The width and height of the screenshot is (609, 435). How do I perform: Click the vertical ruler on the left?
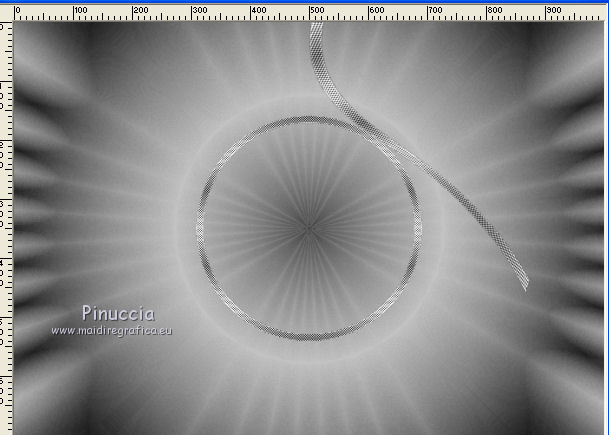pyautogui.click(x=6, y=228)
